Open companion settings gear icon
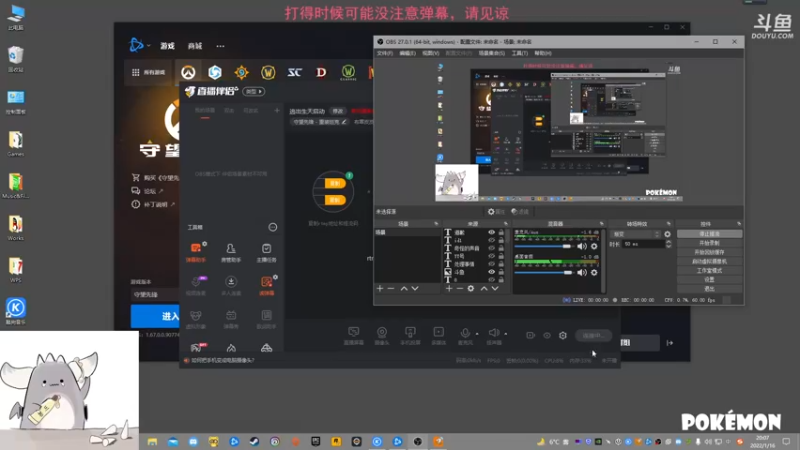Viewport: 800px width, 450px height. (563, 335)
